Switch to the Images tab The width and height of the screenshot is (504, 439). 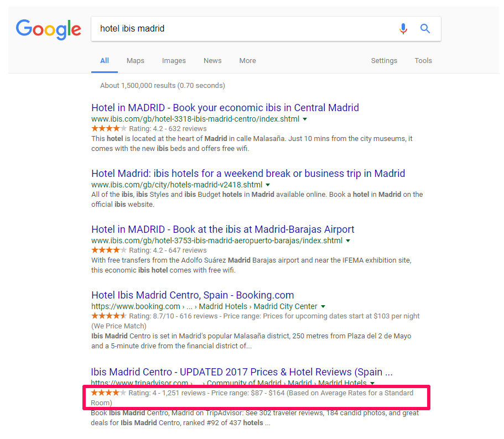click(174, 60)
